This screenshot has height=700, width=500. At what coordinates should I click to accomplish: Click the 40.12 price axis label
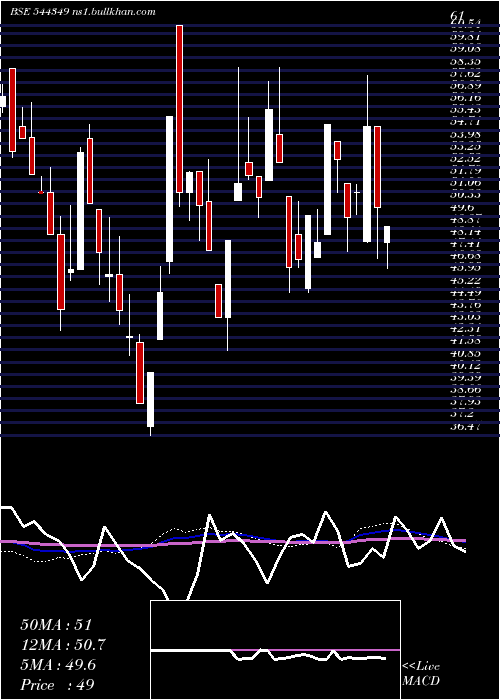[x=465, y=365]
